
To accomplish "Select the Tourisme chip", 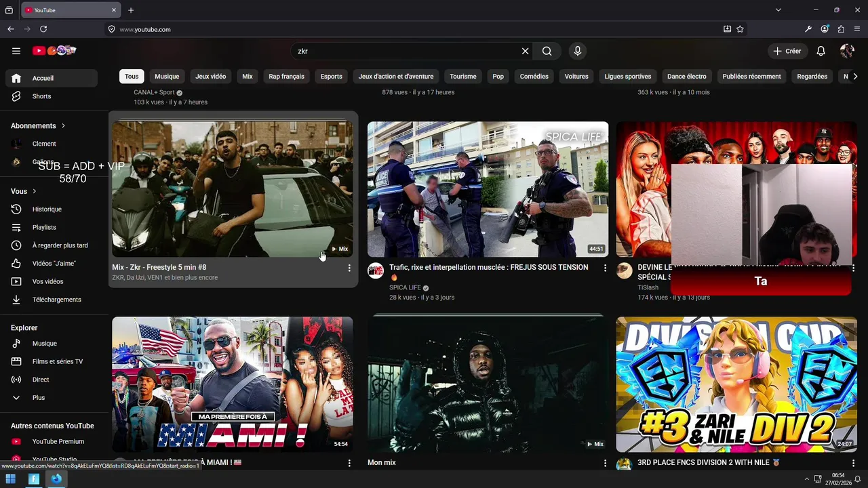I will click(x=463, y=77).
